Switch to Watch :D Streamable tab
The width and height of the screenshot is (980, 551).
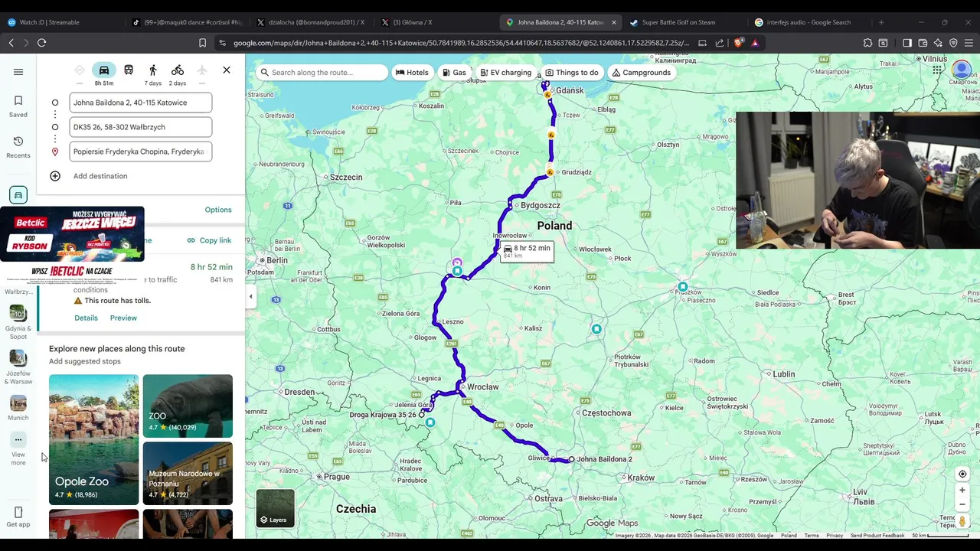pos(60,22)
